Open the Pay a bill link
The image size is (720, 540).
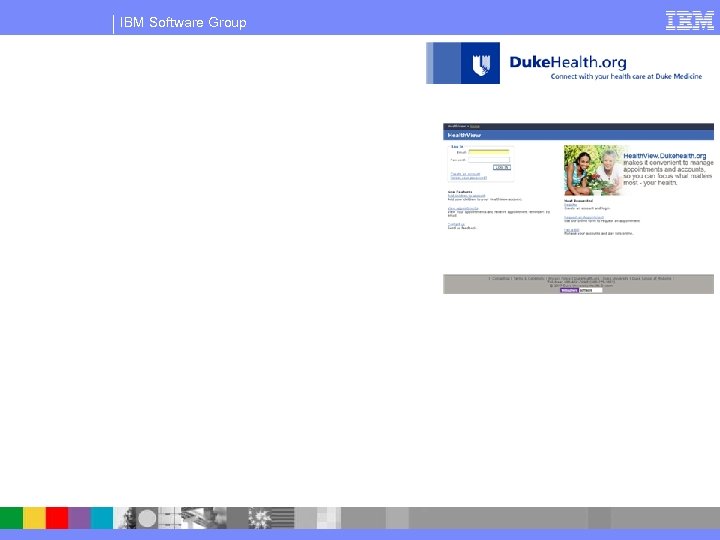[x=572, y=230]
